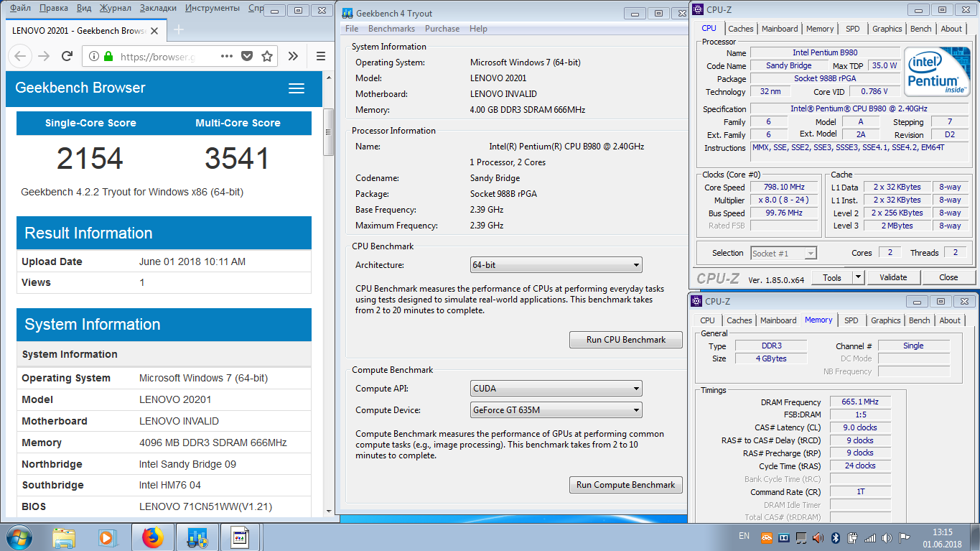Image resolution: width=980 pixels, height=551 pixels.
Task: Reload the Geekbench Browser page
Action: pos(67,56)
